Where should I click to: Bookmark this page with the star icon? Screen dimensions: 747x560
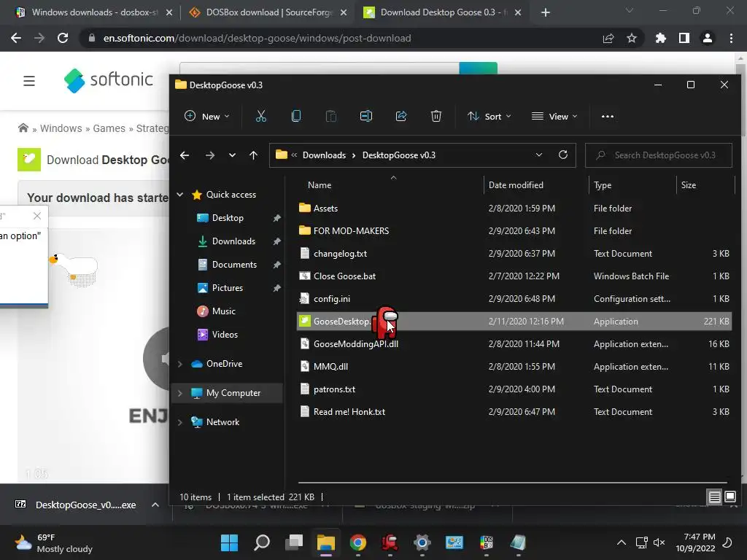click(x=632, y=38)
